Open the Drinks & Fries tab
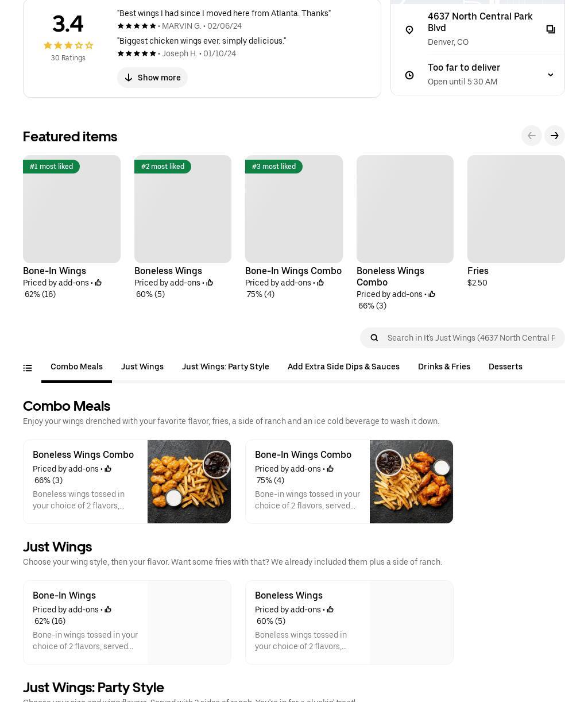 [x=444, y=367]
